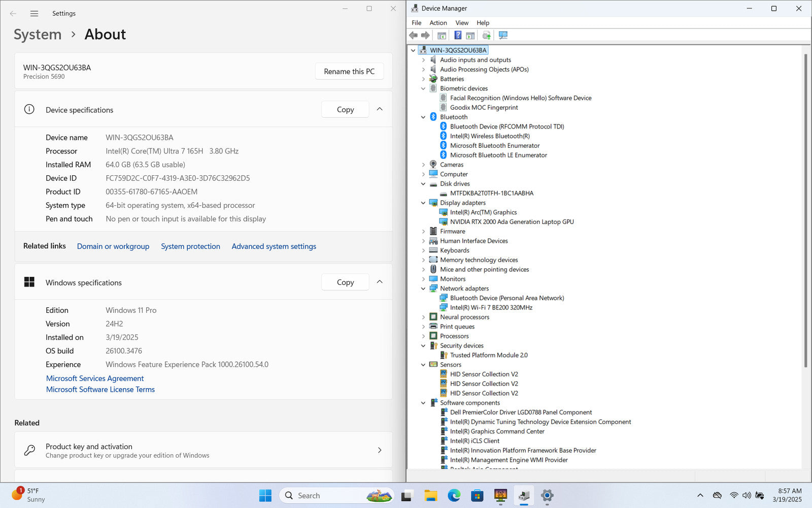Collapse the Windows specifications section chevron
Viewport: 812px width, 508px height.
[380, 282]
